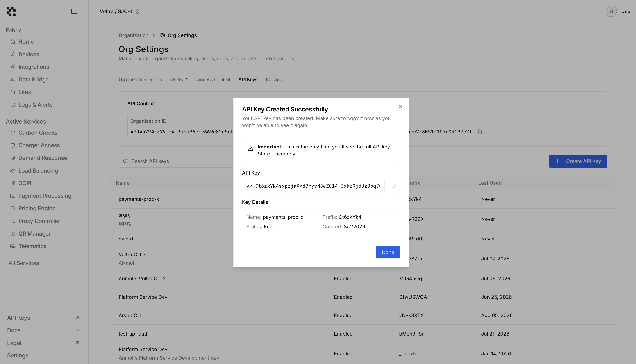
Task: Click the Done button
Action: 388,252
